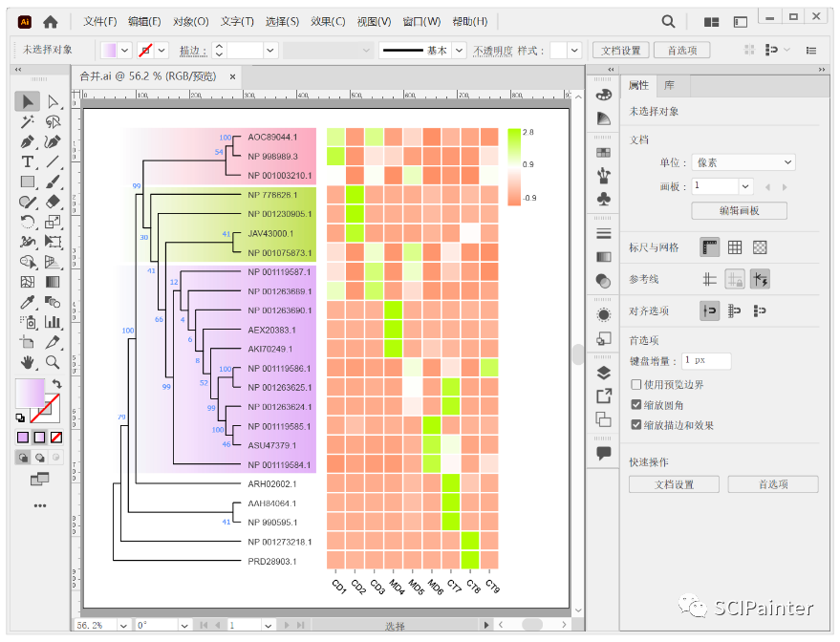Click Fill color swatch in toolbar

30,393
